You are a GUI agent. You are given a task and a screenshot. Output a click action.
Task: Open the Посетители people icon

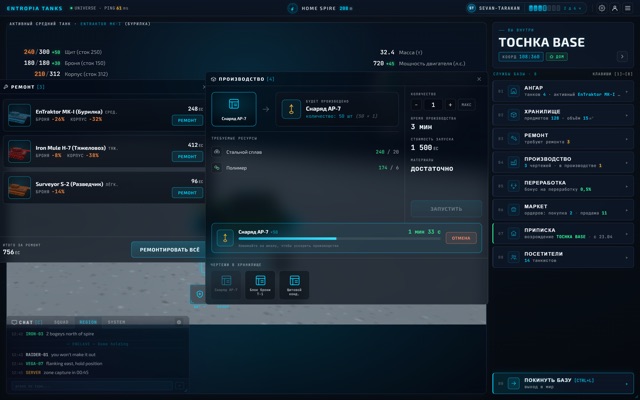coord(513,257)
